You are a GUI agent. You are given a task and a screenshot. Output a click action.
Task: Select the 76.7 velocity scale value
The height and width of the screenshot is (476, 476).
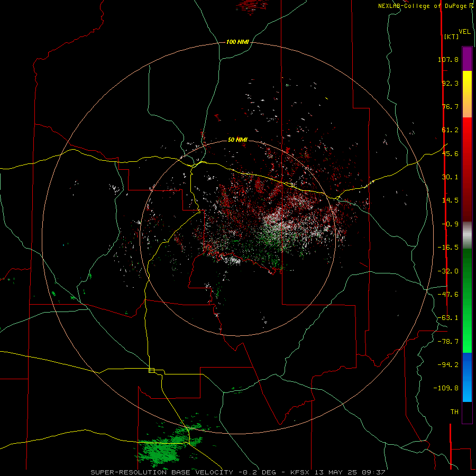450,106
